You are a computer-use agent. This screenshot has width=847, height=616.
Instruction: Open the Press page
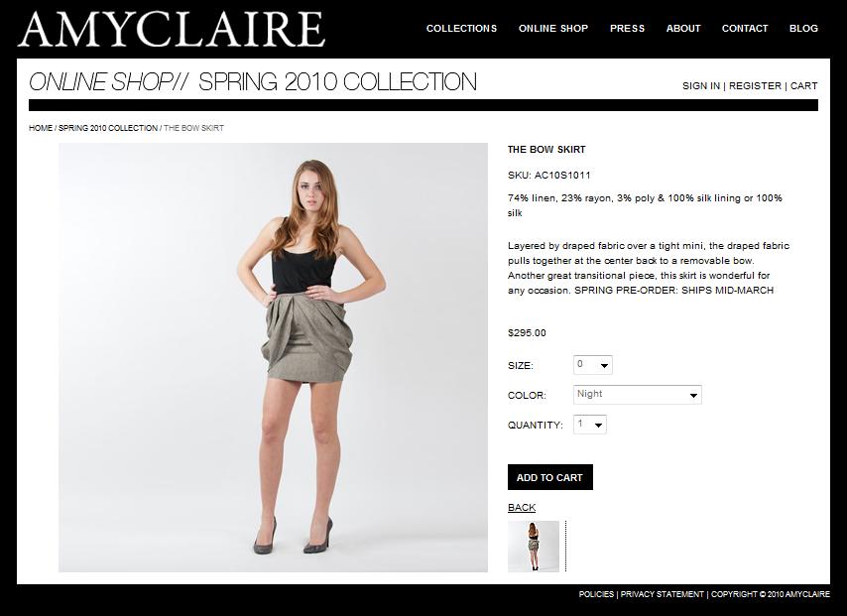pyautogui.click(x=627, y=28)
